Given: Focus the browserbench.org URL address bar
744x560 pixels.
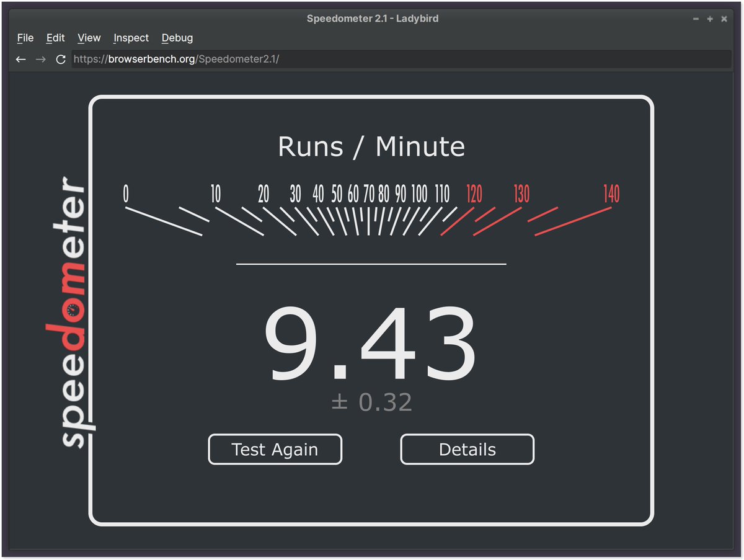Looking at the screenshot, I should click(401, 60).
